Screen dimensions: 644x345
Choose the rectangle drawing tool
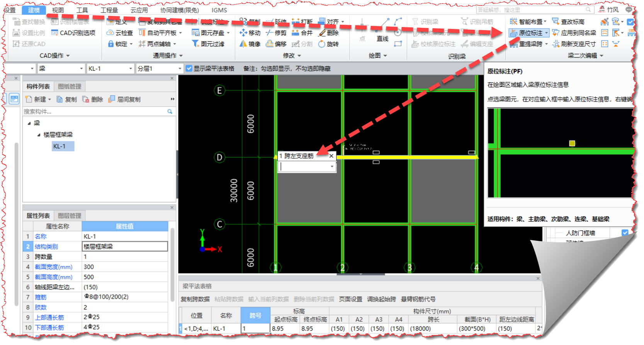coord(398,44)
